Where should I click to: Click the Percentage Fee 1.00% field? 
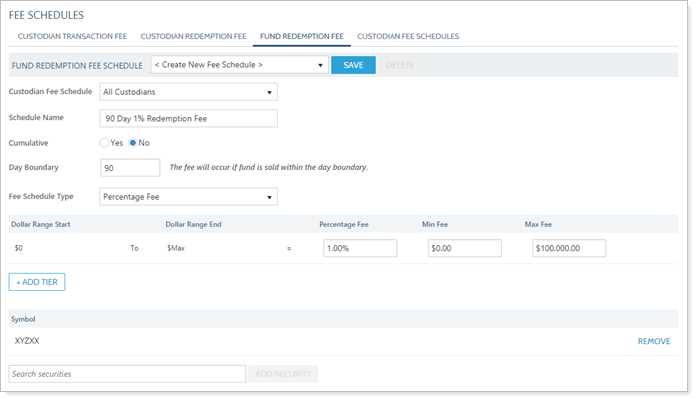click(x=359, y=248)
